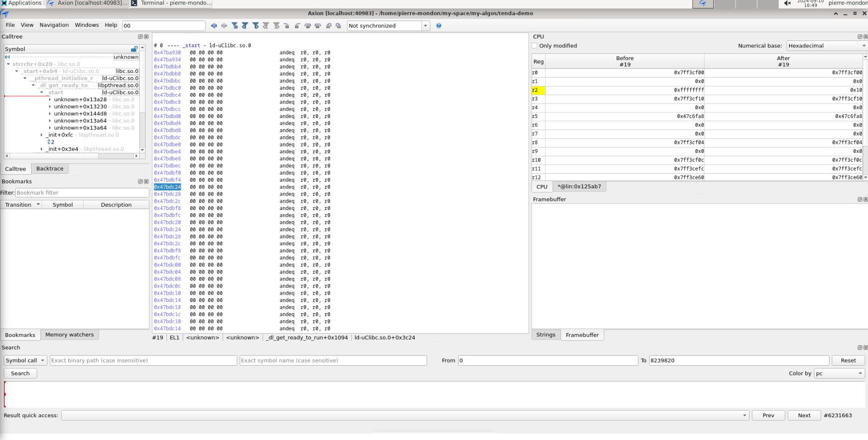Open help via the blue question mark icon

[x=439, y=26]
